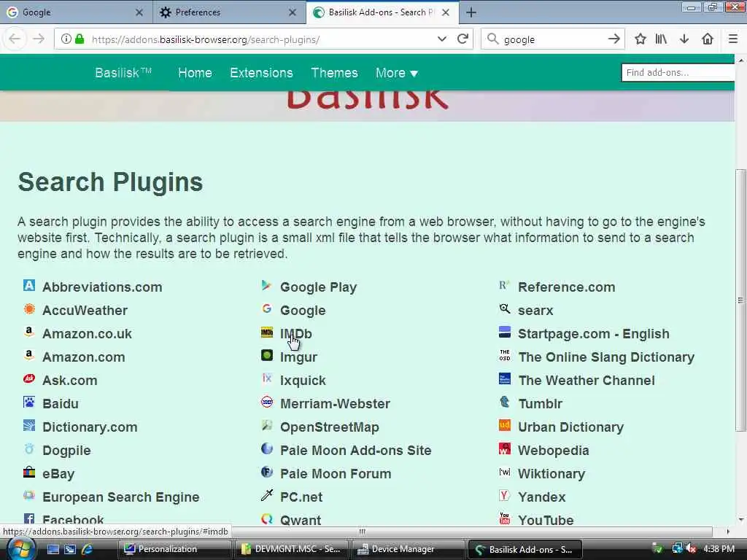Image resolution: width=747 pixels, height=560 pixels.
Task: Click the Abbreviations.com plugin icon
Action: [x=29, y=285]
